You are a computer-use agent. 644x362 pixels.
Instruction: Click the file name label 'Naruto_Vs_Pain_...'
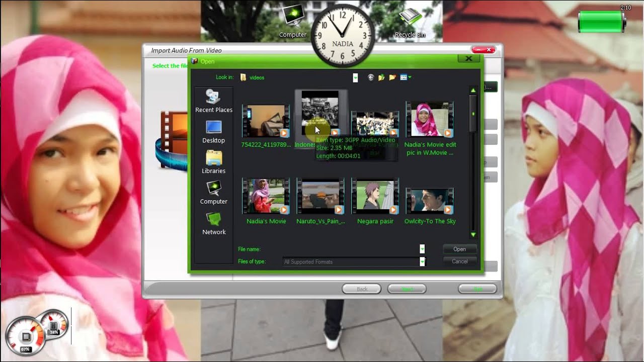click(x=320, y=221)
